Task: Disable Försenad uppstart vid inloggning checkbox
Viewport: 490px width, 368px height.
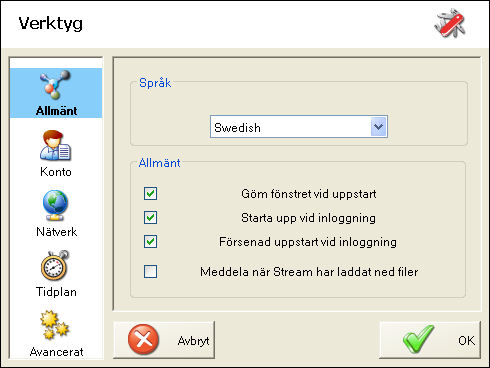Action: [x=150, y=242]
